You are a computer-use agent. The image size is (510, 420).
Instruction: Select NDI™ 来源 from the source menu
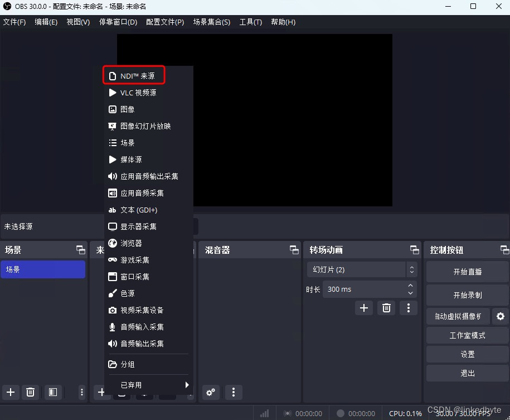(149, 76)
